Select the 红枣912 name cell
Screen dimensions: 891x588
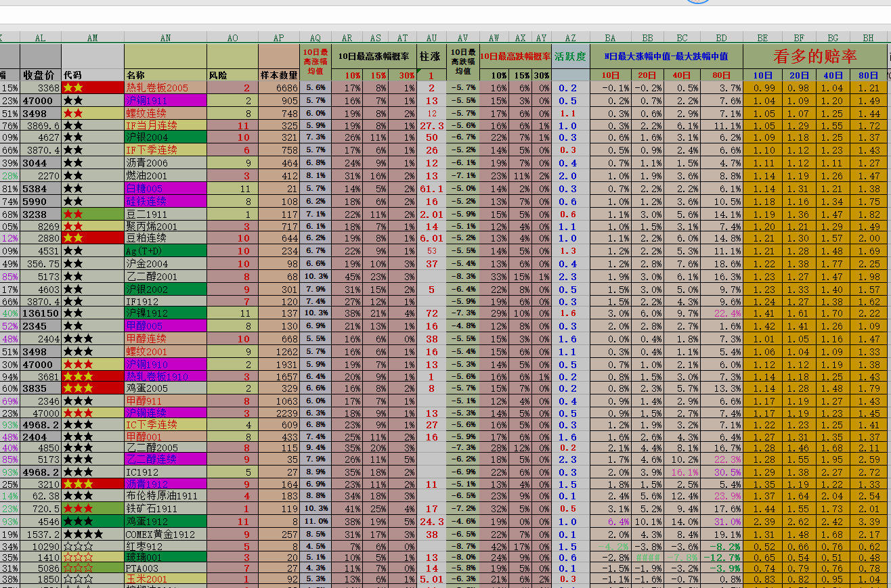pyautogui.click(x=165, y=546)
